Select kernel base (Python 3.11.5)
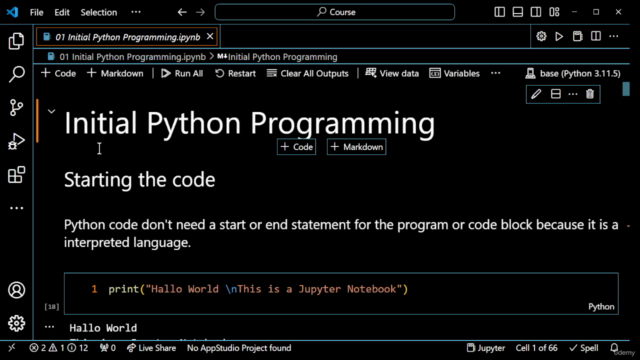The height and width of the screenshot is (360, 640). pyautogui.click(x=573, y=73)
